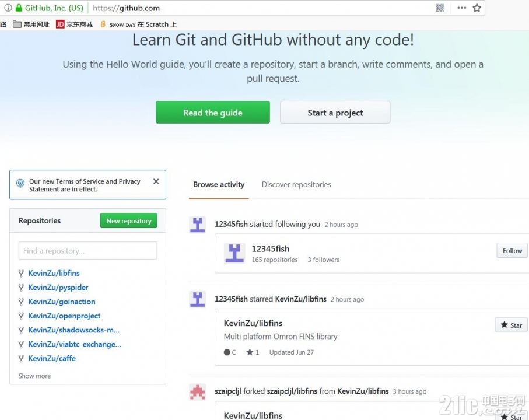Viewport: 529px width, 420px height.
Task: Click the site info icon in address bar
Action: [x=8, y=8]
